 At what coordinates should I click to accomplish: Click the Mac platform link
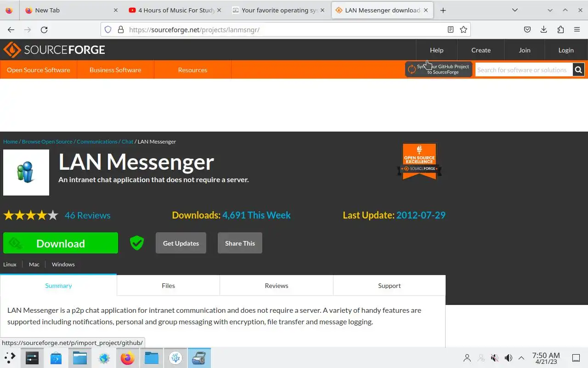coord(34,264)
